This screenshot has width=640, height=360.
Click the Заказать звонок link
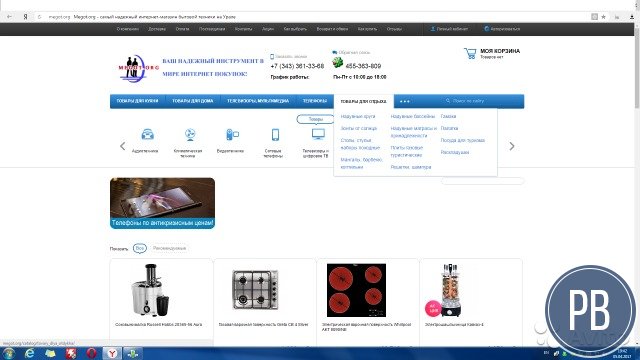[291, 57]
